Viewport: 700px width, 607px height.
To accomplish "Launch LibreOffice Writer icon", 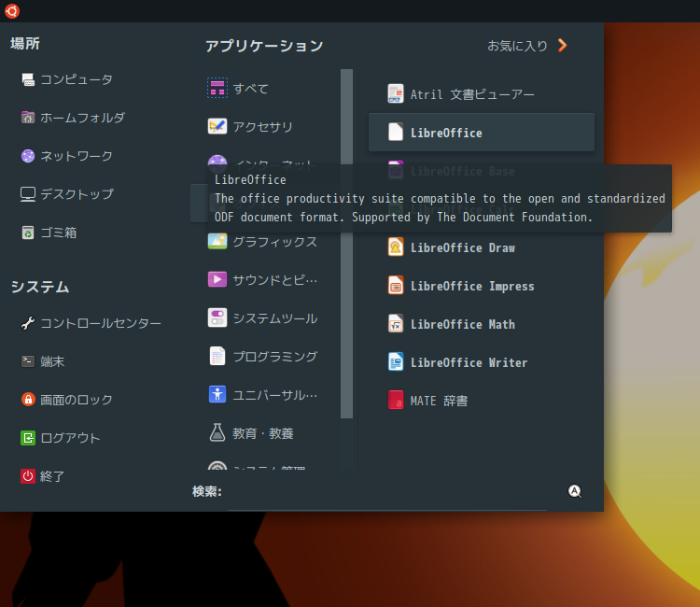I will click(396, 361).
